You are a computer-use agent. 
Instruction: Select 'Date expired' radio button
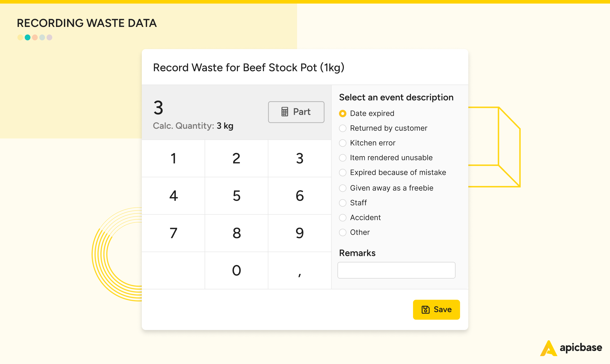(x=343, y=113)
